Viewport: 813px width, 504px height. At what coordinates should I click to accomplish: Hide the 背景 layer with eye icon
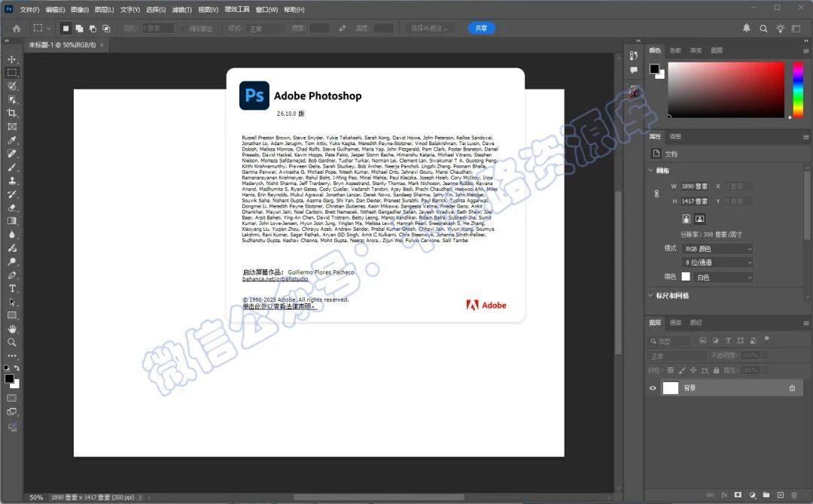point(653,388)
